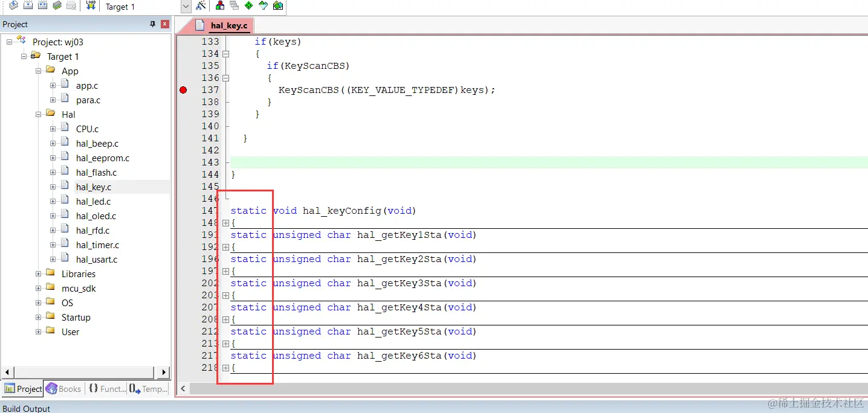Click hal_getKey2Sta function name on line 196

point(400,259)
